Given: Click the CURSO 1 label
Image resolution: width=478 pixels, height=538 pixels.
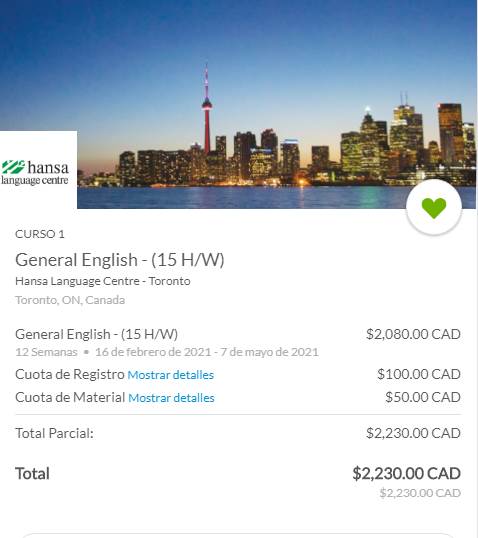Looking at the screenshot, I should 40,234.
